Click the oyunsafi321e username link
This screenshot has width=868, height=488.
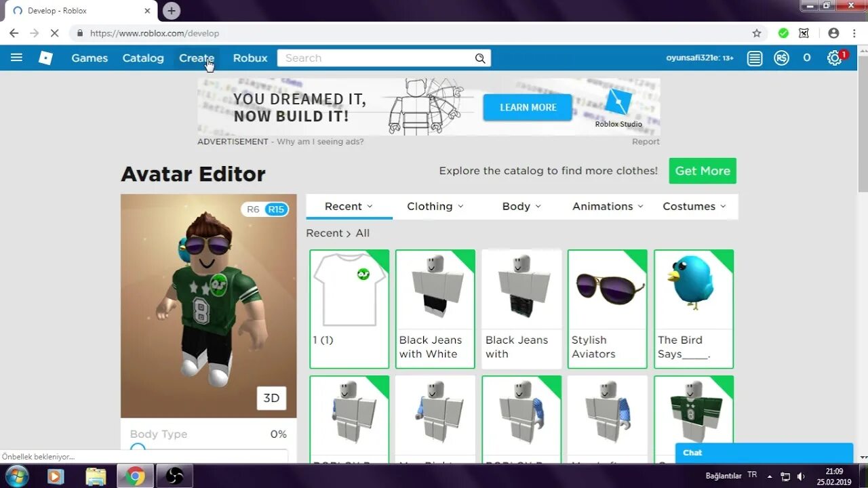692,58
